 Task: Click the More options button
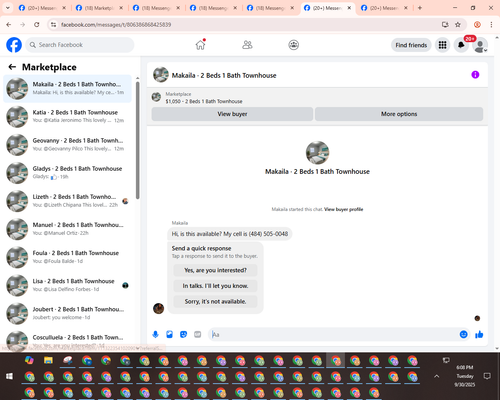pyautogui.click(x=399, y=114)
